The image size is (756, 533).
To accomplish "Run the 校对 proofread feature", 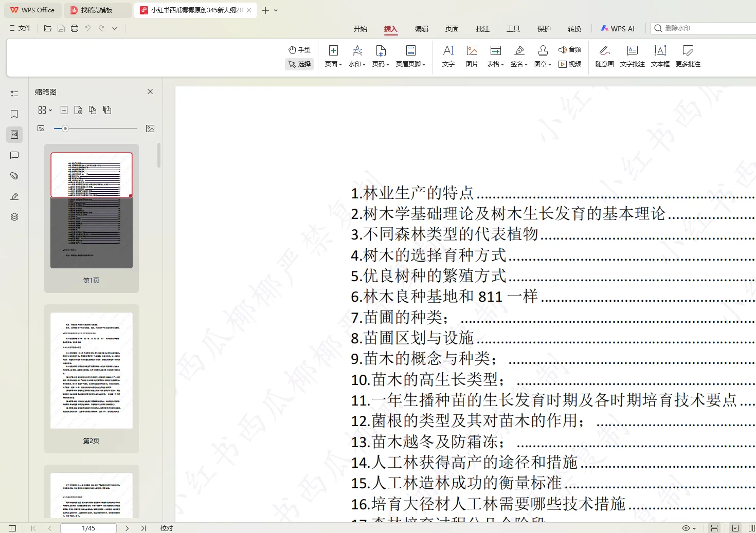I will click(166, 528).
